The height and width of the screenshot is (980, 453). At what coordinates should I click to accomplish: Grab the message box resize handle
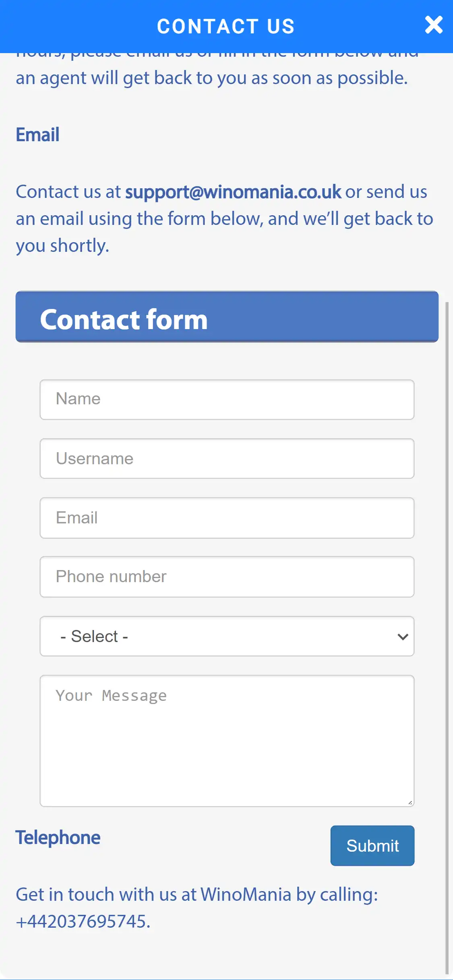[410, 803]
